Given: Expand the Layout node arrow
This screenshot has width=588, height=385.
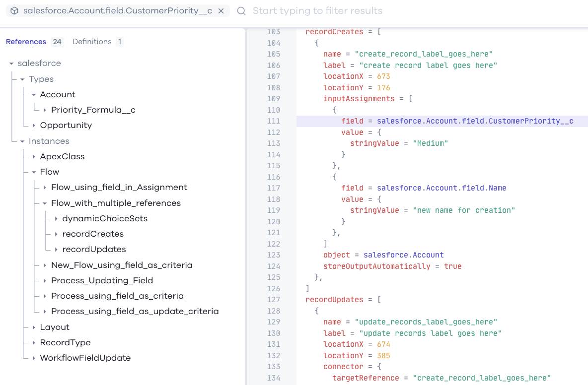Looking at the screenshot, I should [34, 327].
